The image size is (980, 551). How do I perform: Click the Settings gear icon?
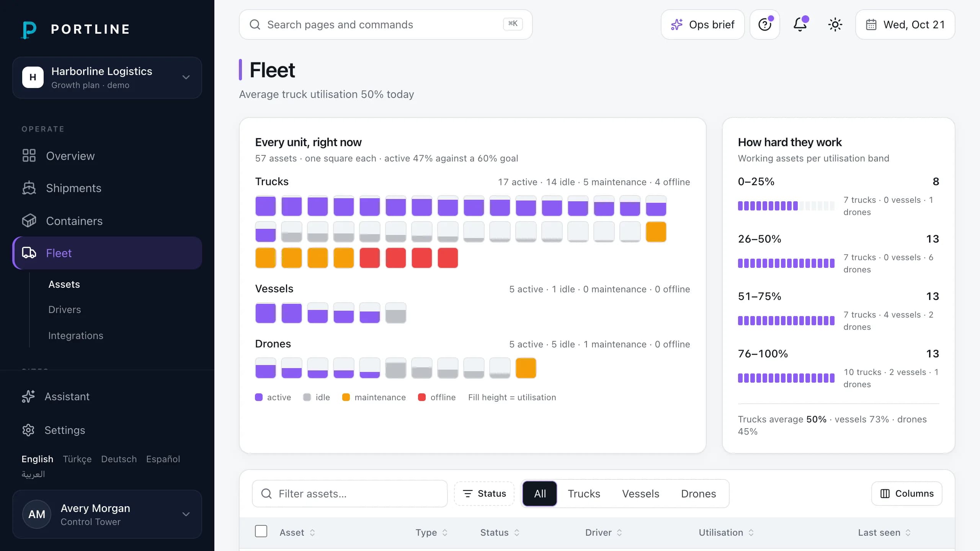[28, 430]
